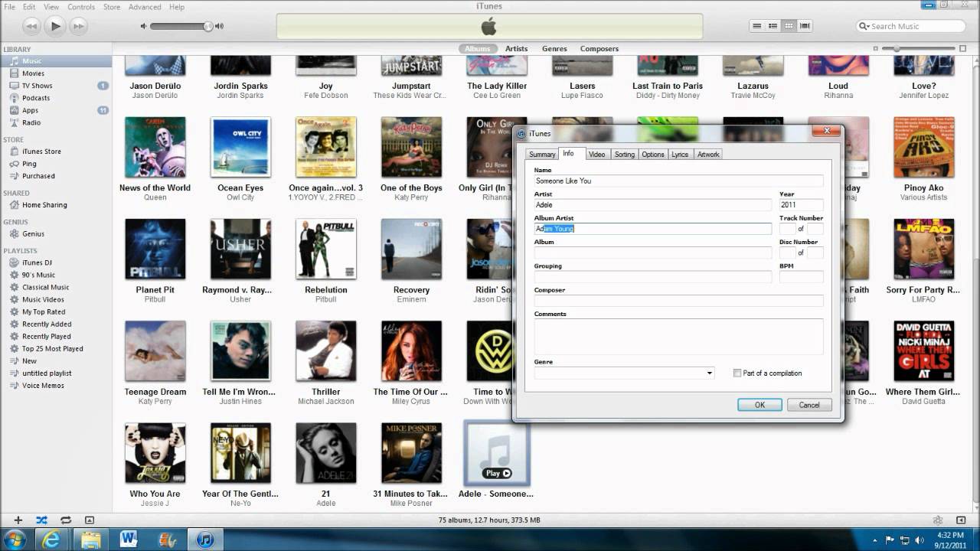
Task: Toggle repeat in the bottom bar
Action: (x=66, y=520)
